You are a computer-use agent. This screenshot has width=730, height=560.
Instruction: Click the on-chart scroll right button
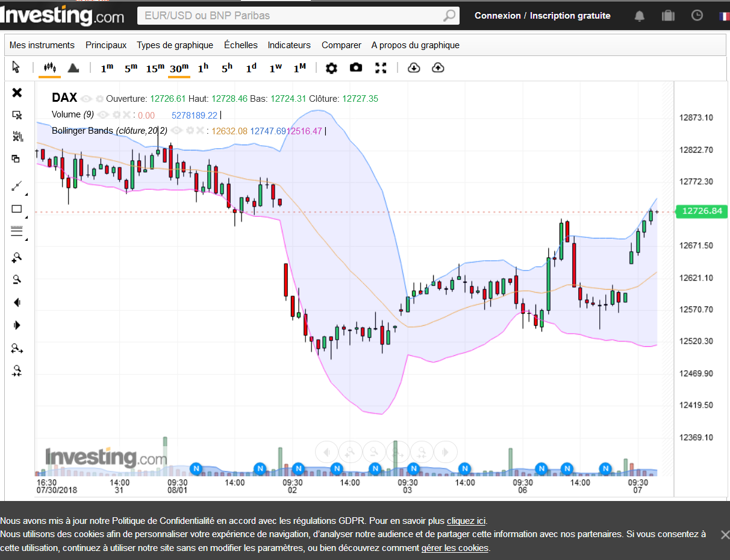click(446, 452)
